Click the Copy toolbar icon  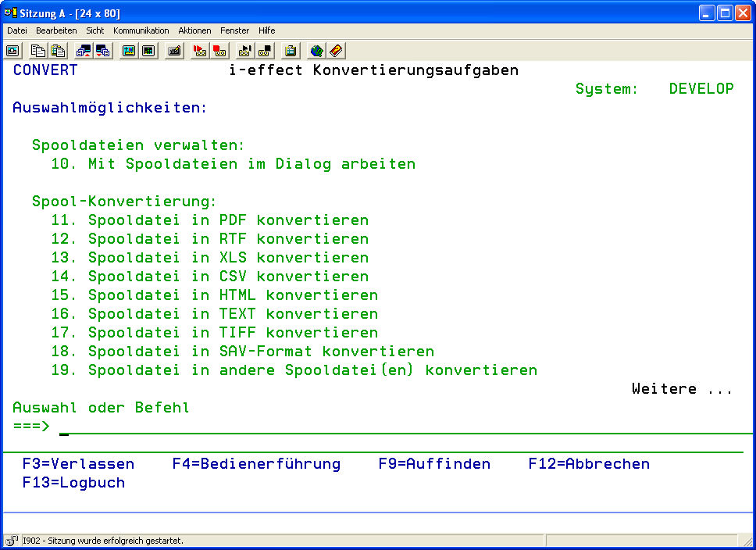37,51
